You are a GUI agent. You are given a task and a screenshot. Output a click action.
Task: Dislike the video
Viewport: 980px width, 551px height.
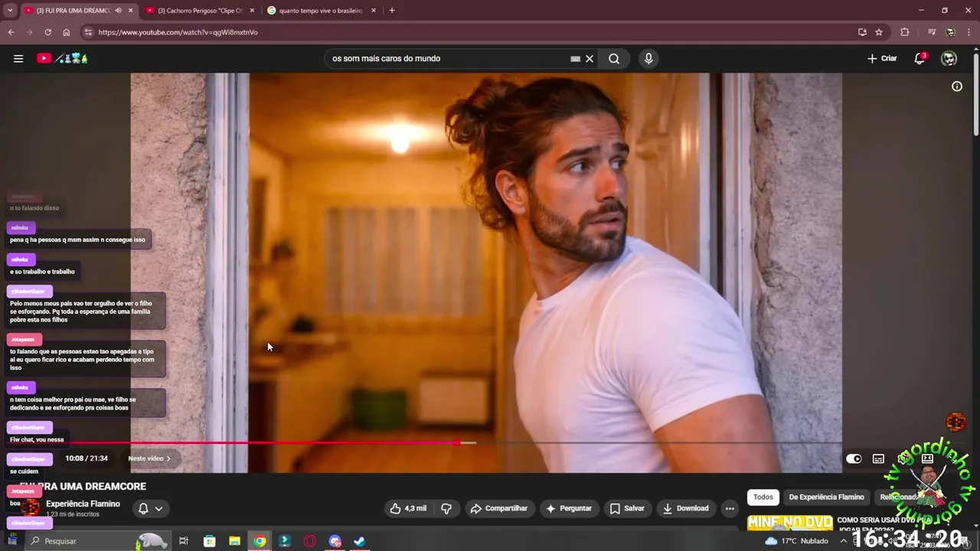(x=446, y=508)
